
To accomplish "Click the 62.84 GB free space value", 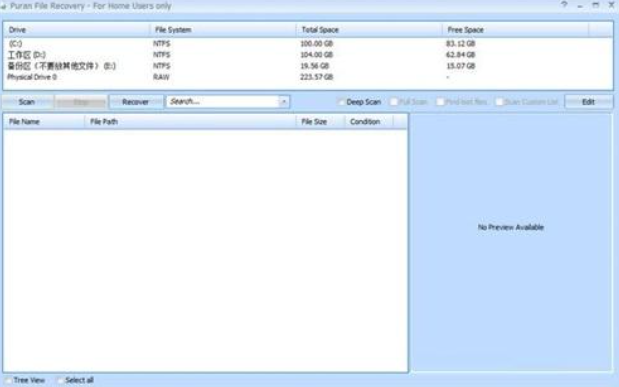I will point(460,54).
